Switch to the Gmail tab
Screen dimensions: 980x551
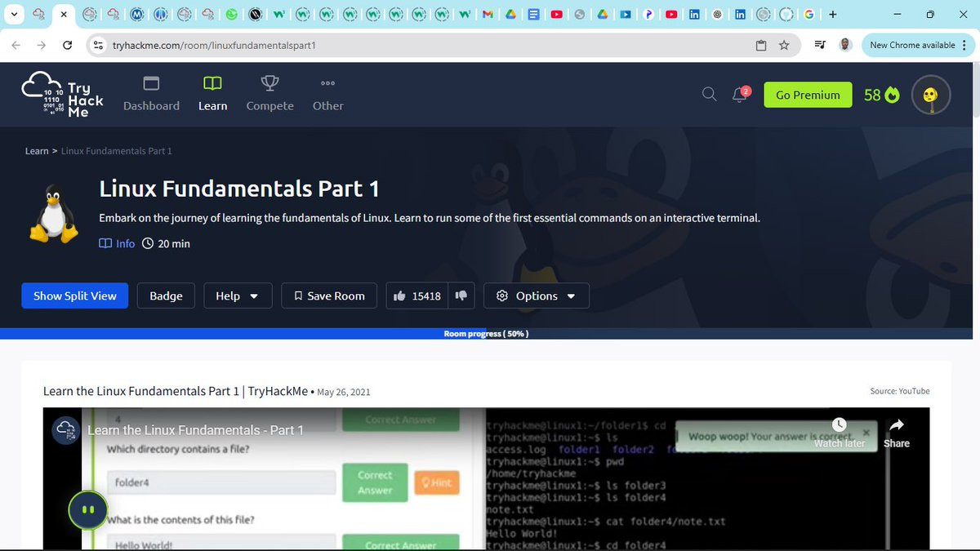coord(488,14)
